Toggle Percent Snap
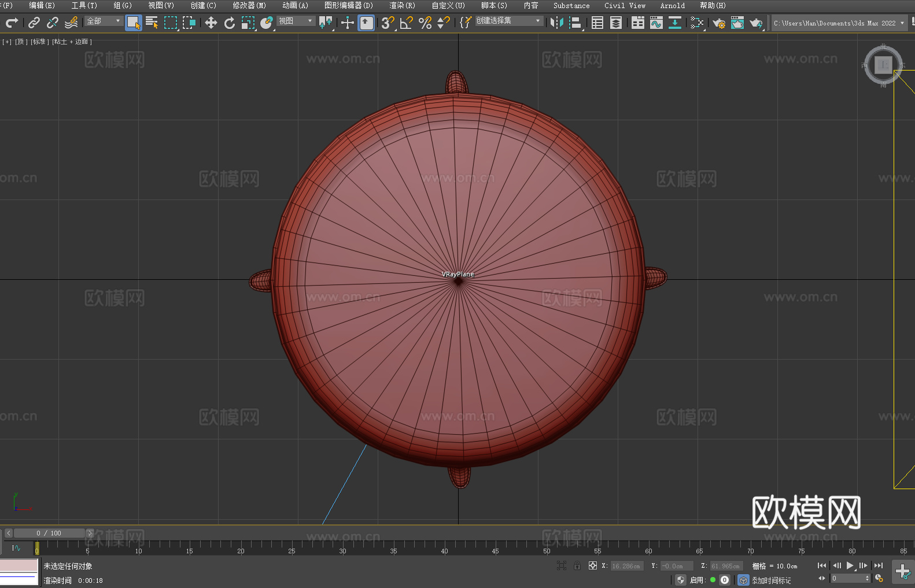The height and width of the screenshot is (588, 915). coord(425,23)
